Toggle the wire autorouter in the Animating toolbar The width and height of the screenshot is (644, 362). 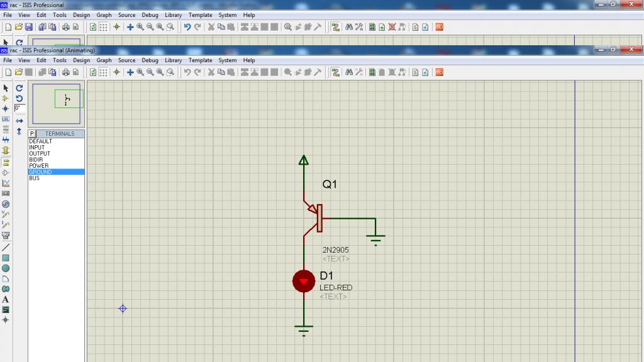336,72
